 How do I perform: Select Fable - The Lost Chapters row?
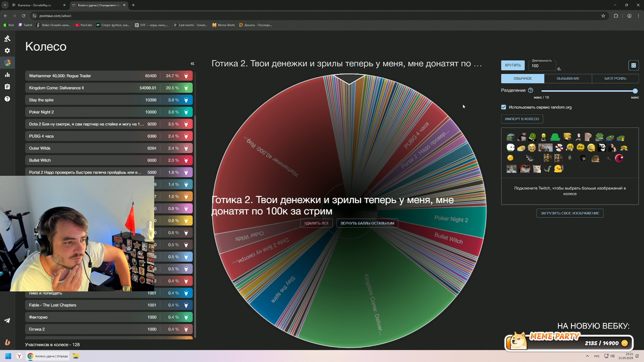point(109,305)
